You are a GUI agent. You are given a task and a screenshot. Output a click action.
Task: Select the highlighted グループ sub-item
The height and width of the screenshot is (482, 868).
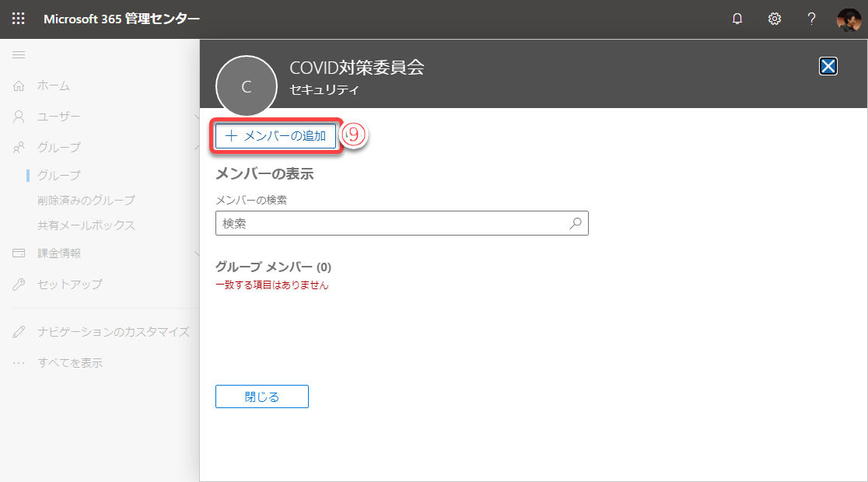[58, 176]
